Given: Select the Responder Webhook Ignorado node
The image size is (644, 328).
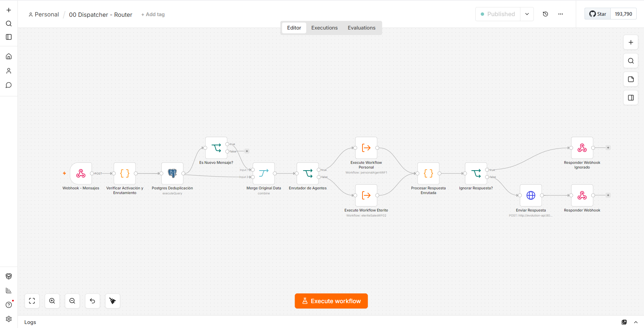Looking at the screenshot, I should pyautogui.click(x=582, y=148).
